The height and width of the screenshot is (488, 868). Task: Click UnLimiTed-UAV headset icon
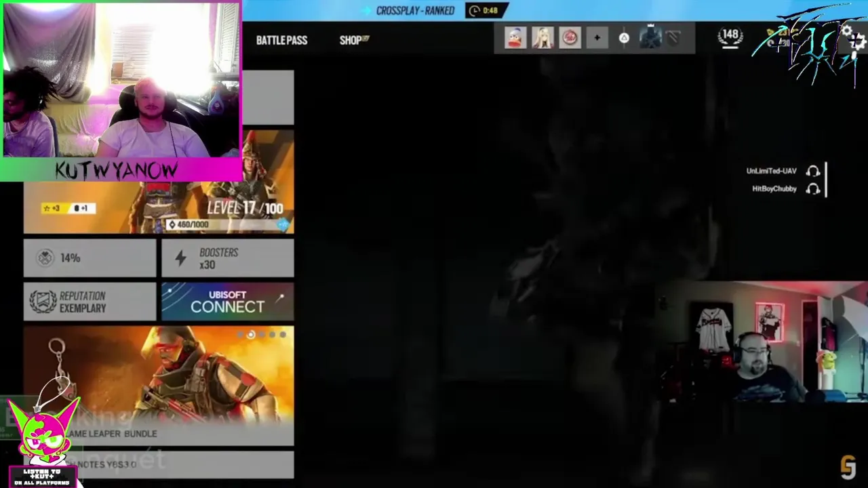(812, 171)
